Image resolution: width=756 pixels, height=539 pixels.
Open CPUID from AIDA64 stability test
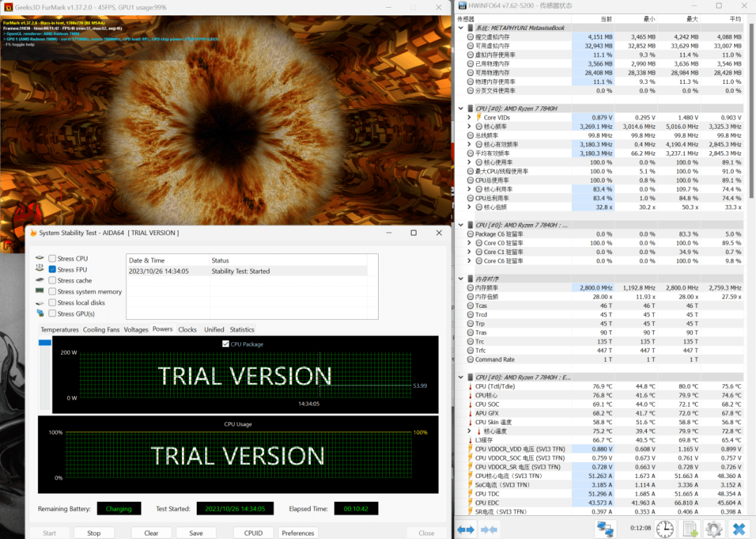(x=253, y=533)
